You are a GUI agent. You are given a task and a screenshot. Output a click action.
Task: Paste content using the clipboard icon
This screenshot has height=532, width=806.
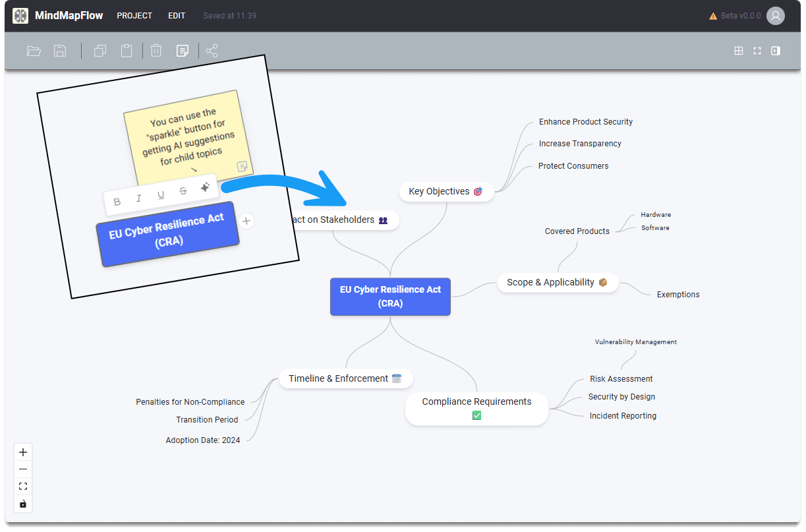[x=126, y=50]
